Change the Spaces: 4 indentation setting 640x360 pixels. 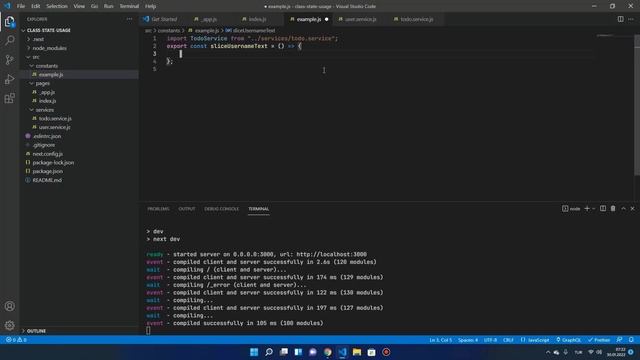[x=468, y=340]
